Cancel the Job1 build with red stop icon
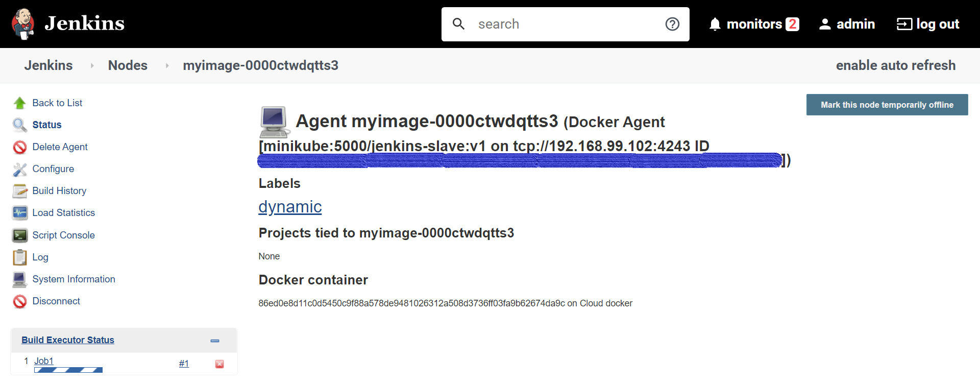 pyautogui.click(x=219, y=364)
